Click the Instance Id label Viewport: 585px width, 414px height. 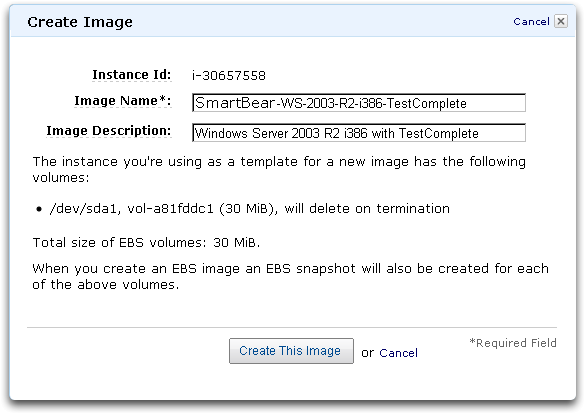132,75
